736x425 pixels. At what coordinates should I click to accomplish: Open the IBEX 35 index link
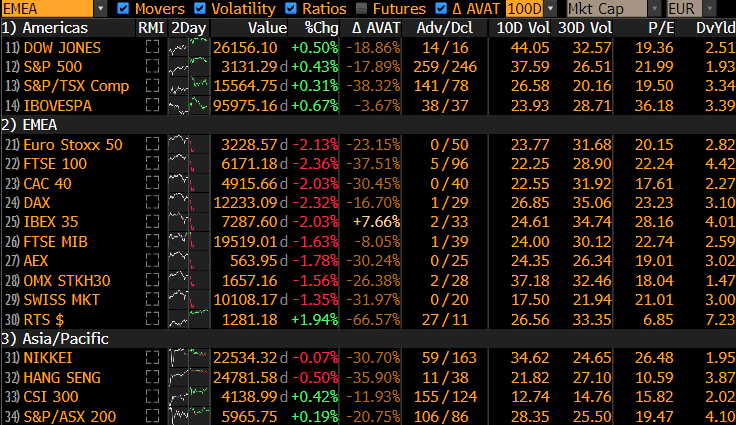(x=51, y=222)
